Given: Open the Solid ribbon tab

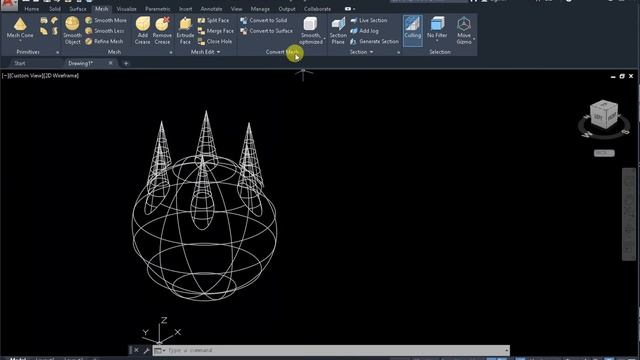Looking at the screenshot, I should (55, 9).
